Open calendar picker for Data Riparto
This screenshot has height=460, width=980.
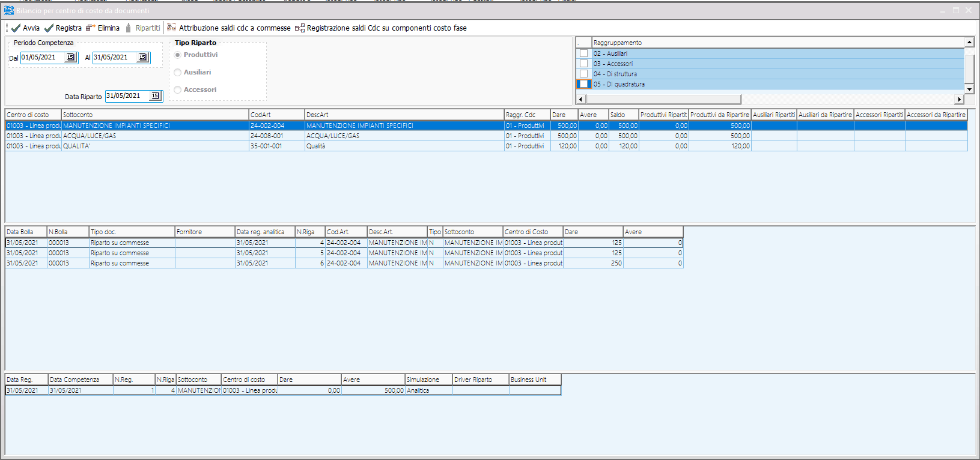[x=155, y=96]
